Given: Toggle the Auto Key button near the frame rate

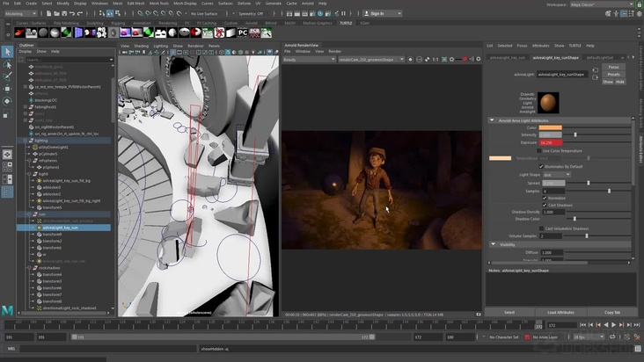Looking at the screenshot, I should click(x=626, y=337).
